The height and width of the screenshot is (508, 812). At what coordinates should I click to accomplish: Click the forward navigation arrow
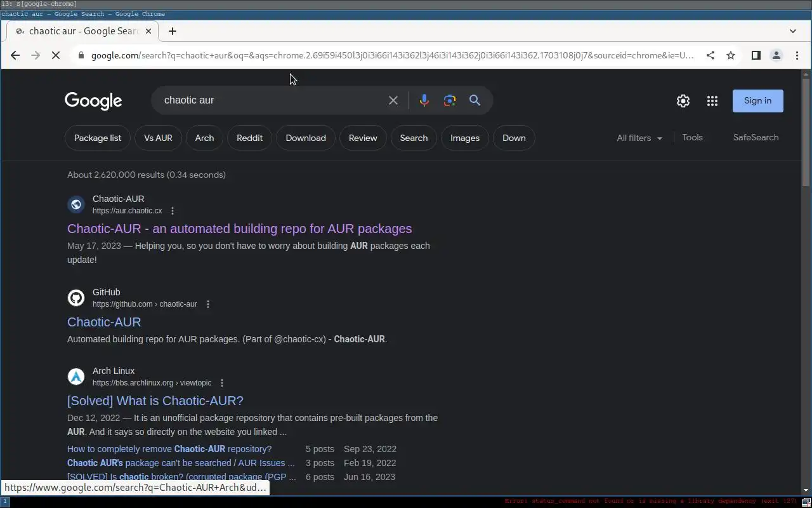click(36, 55)
